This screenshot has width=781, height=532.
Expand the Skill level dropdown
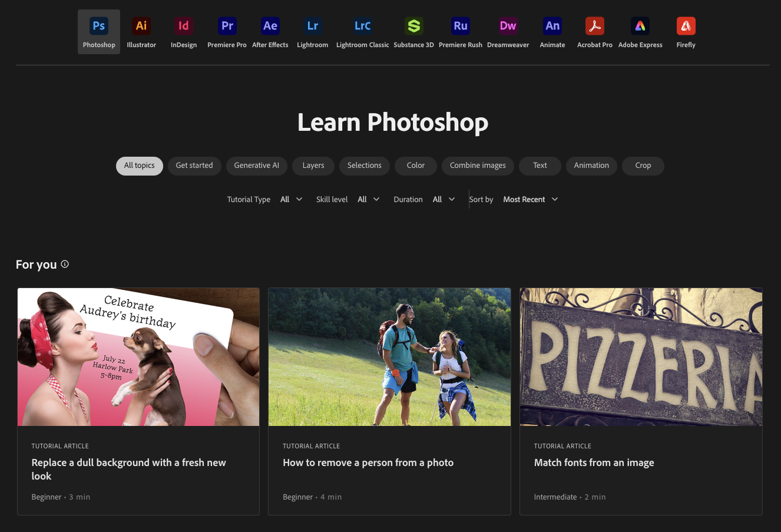point(369,200)
